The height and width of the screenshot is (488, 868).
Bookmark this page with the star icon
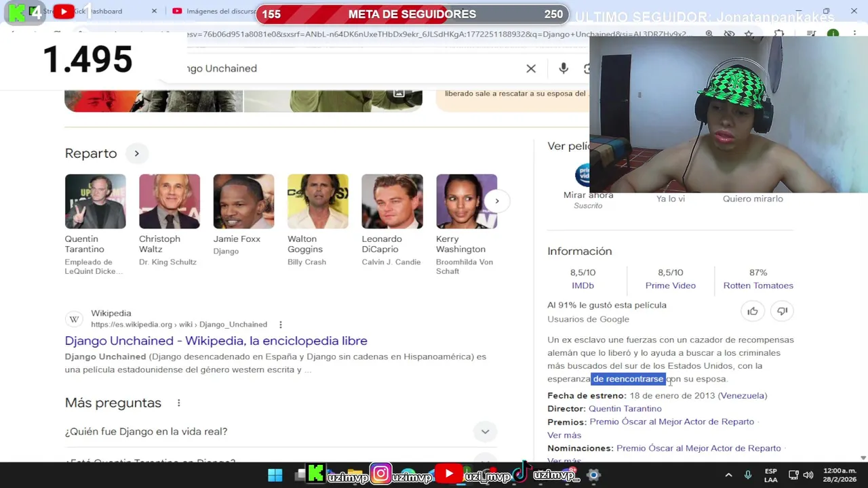pos(749,34)
